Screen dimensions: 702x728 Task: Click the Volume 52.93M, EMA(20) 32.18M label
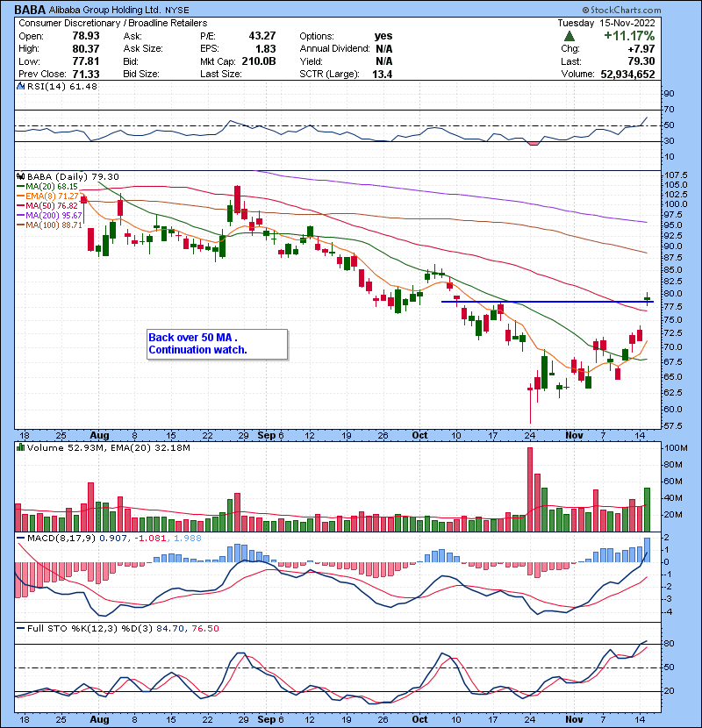pos(108,448)
